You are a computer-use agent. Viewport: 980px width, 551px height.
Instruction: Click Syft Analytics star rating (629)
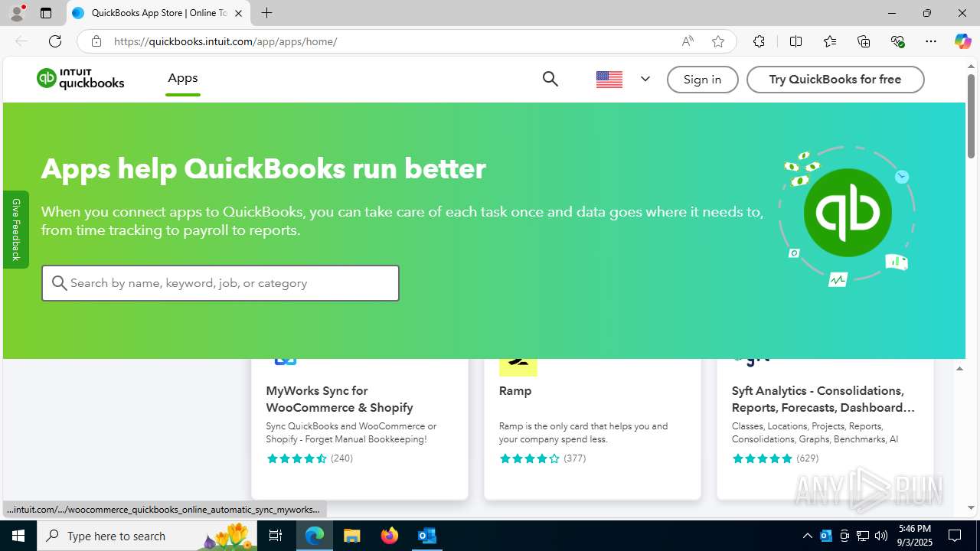[x=775, y=458]
